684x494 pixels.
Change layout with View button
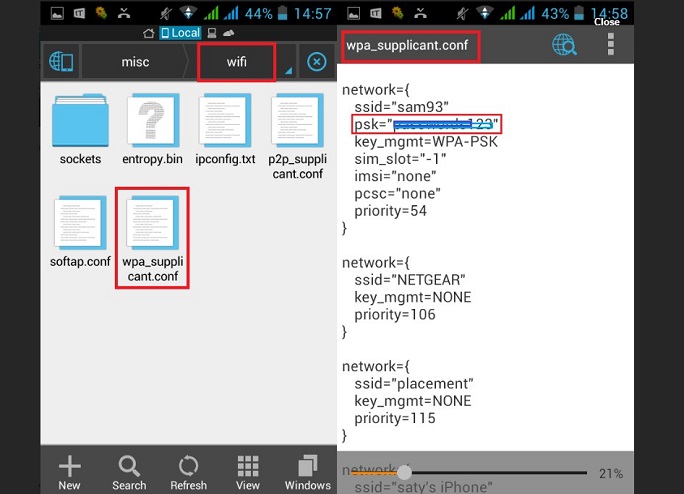tap(247, 472)
